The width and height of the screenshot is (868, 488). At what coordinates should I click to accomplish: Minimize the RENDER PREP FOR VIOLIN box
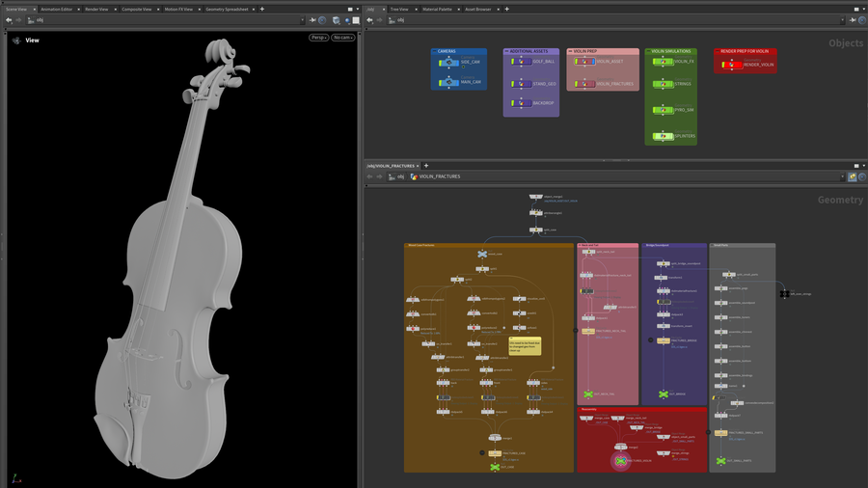pyautogui.click(x=719, y=51)
